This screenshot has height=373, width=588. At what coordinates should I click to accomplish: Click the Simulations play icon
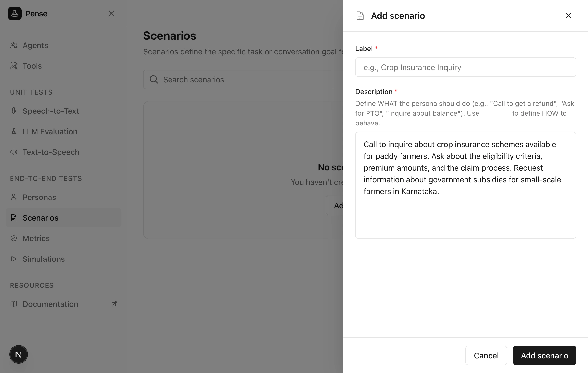(x=14, y=259)
